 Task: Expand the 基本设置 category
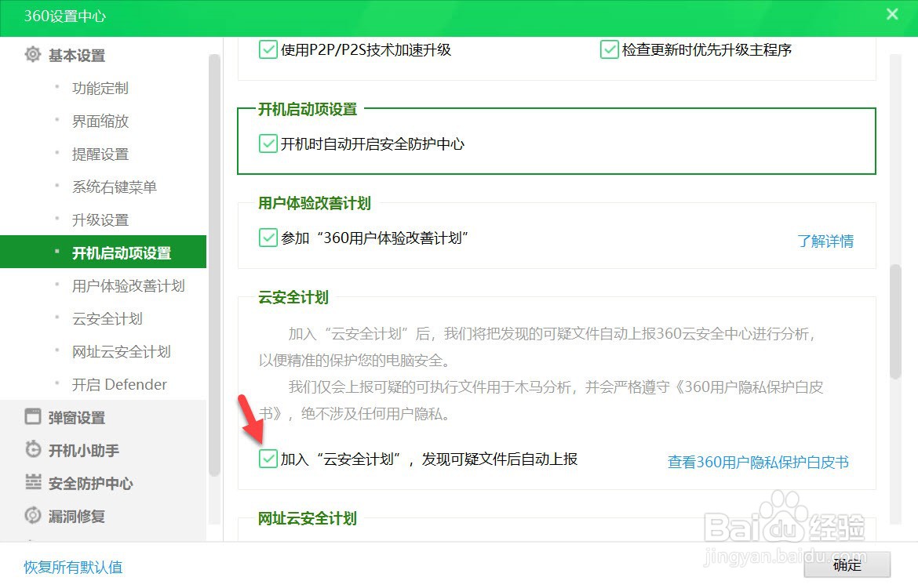77,56
